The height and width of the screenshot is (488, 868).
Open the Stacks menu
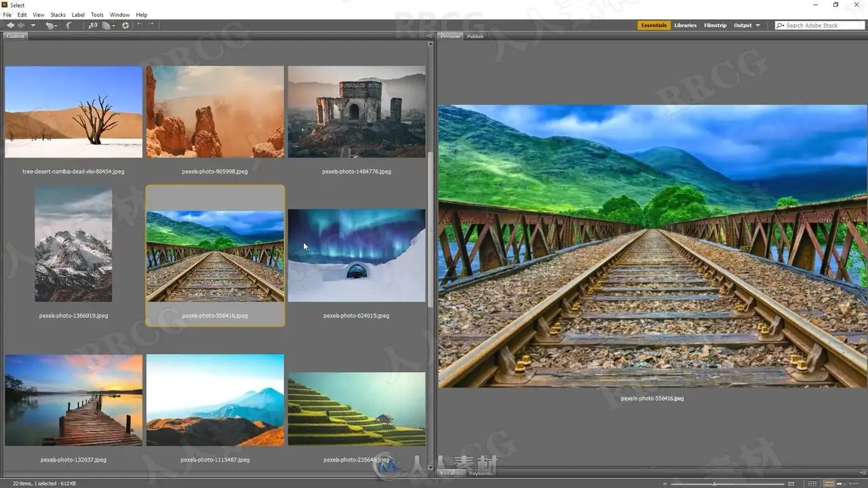pos(58,14)
